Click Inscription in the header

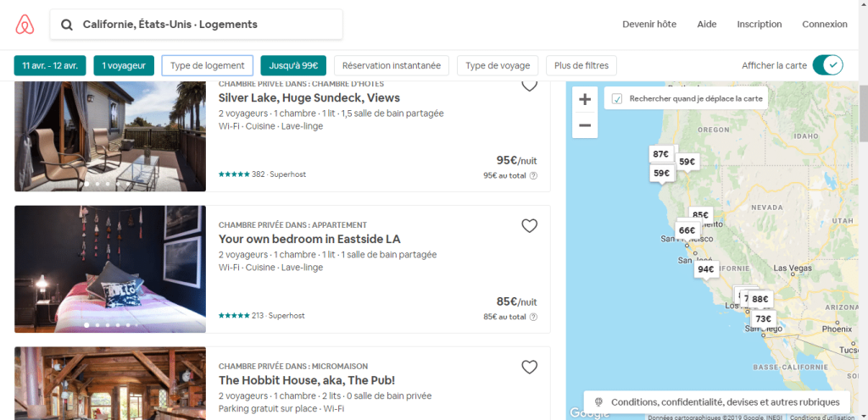pos(759,25)
